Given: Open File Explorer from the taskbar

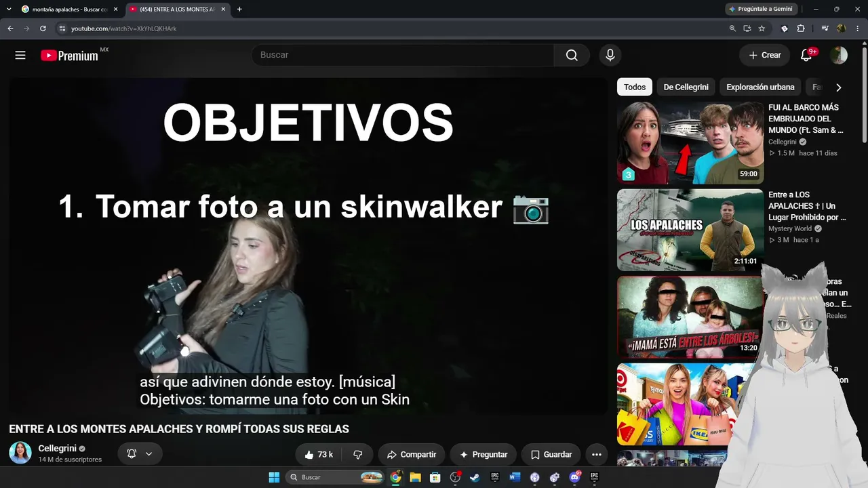Looking at the screenshot, I should tap(415, 477).
